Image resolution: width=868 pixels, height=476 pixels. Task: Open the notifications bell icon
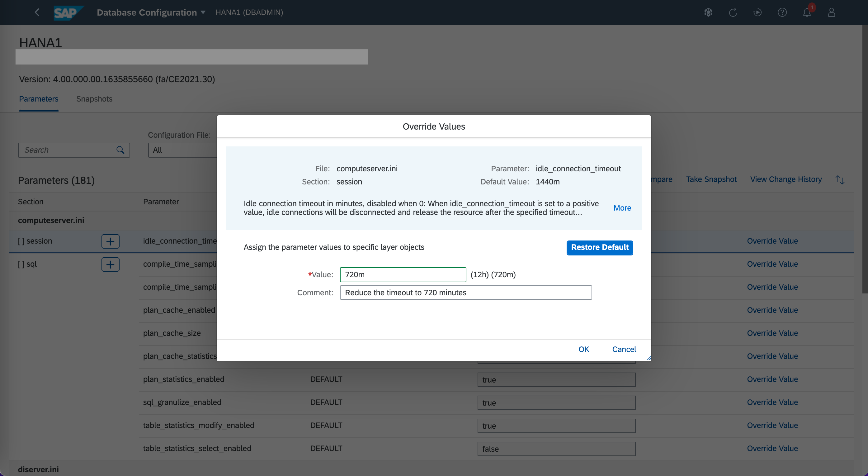coord(807,12)
